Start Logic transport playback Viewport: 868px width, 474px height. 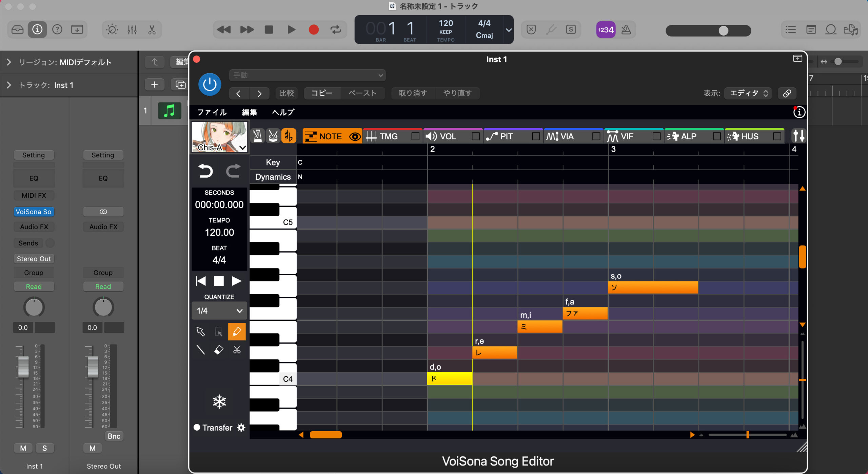291,30
